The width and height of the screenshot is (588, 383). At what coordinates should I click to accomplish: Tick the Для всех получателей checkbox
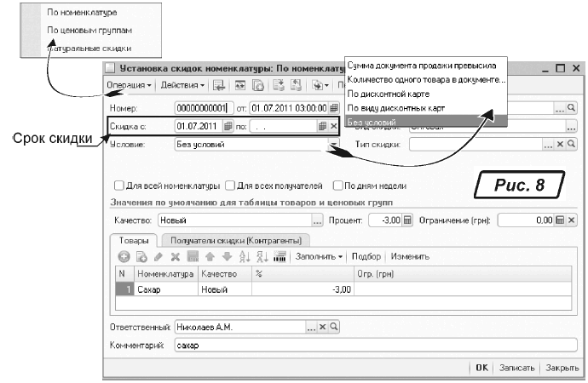(x=229, y=186)
